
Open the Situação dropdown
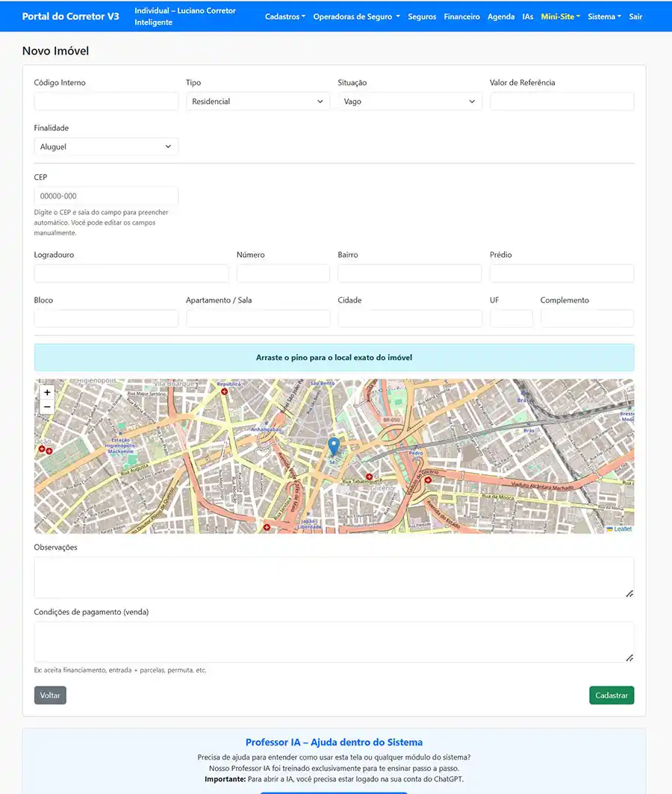coord(409,102)
